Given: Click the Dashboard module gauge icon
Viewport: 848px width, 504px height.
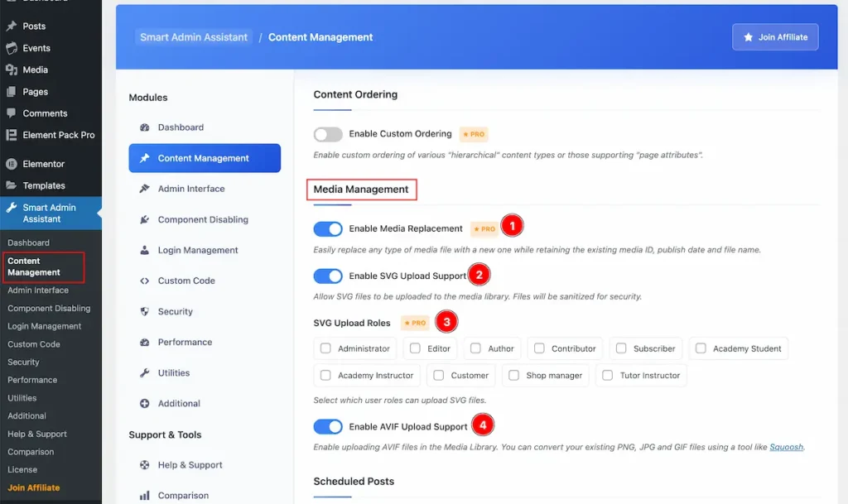Looking at the screenshot, I should tap(144, 127).
